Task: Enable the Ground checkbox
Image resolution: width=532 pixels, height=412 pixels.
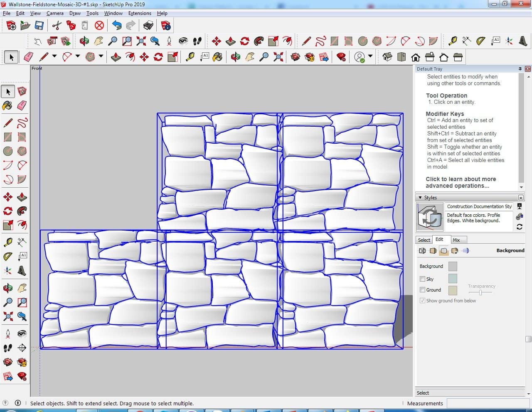Action: [422, 290]
